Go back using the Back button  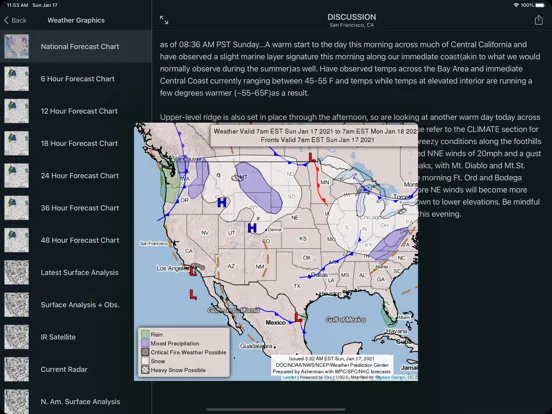pos(15,20)
